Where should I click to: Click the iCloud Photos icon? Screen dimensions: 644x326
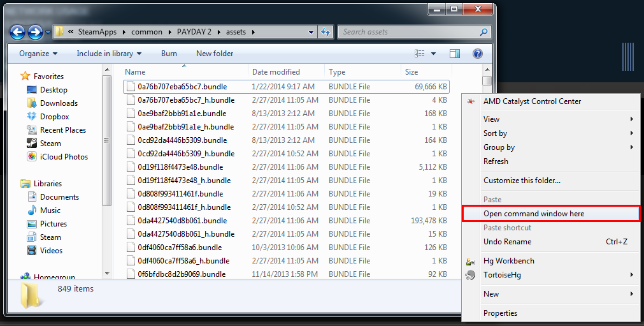(x=32, y=157)
